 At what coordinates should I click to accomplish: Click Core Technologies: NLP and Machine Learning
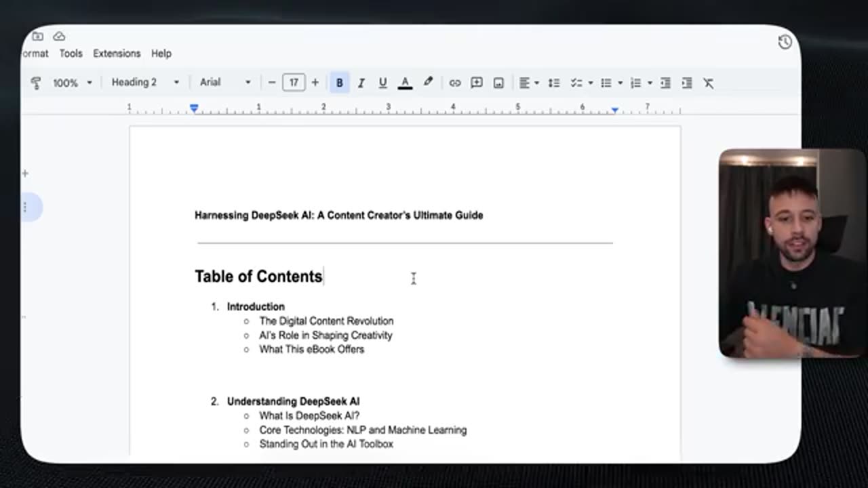(x=363, y=430)
